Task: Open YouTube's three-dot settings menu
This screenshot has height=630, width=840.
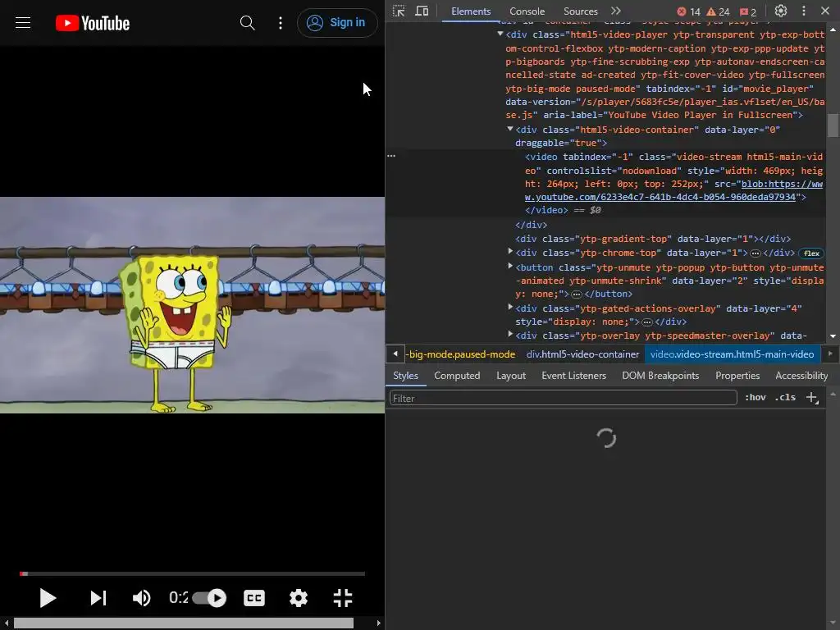Action: (281, 22)
